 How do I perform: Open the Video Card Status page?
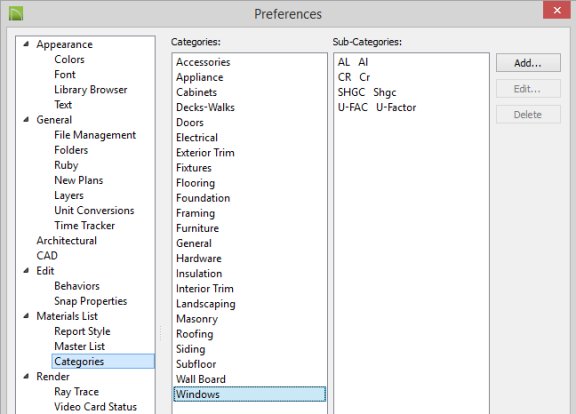click(x=96, y=407)
